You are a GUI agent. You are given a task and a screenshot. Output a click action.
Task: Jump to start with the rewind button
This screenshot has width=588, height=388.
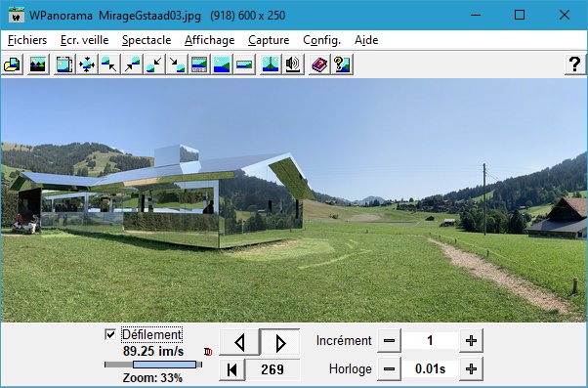(x=232, y=369)
